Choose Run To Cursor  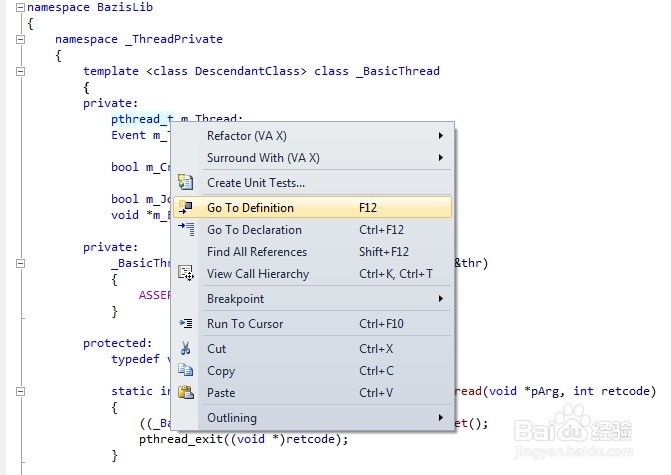point(312,324)
